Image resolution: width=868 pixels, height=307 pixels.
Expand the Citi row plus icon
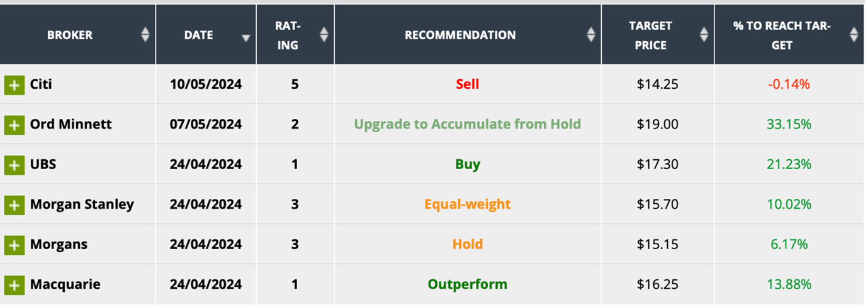(x=14, y=85)
